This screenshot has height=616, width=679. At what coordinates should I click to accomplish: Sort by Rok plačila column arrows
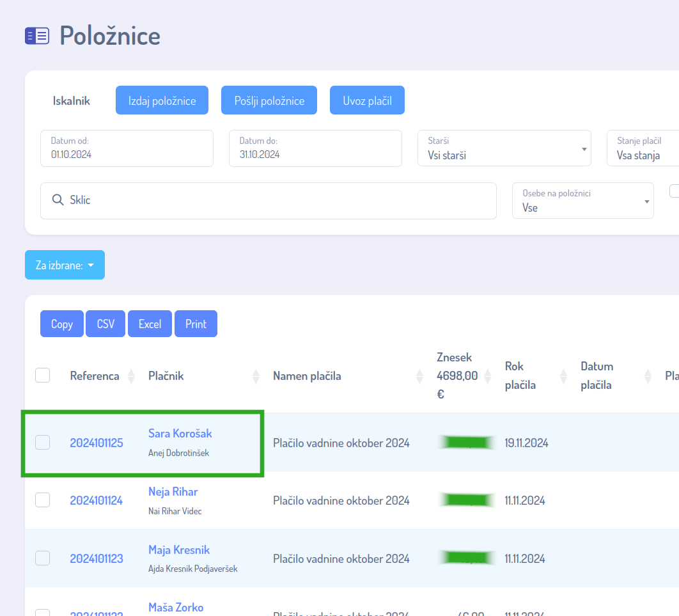[x=563, y=376]
